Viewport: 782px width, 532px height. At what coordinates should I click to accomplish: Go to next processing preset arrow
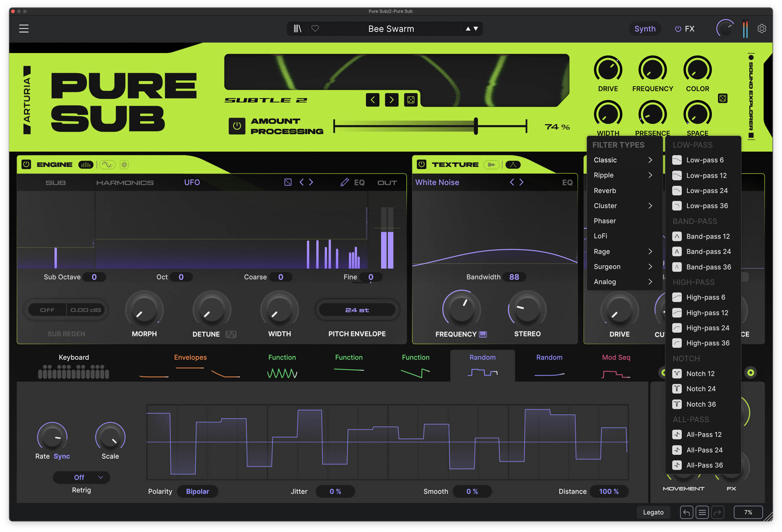(x=391, y=100)
